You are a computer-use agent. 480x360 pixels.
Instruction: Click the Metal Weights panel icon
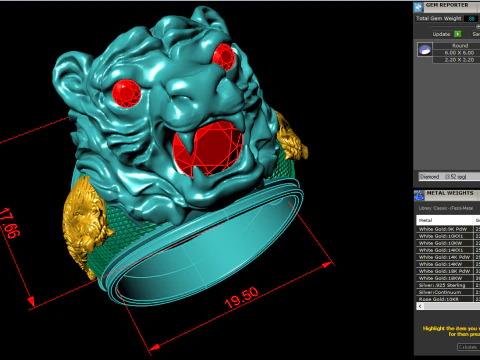click(419, 195)
